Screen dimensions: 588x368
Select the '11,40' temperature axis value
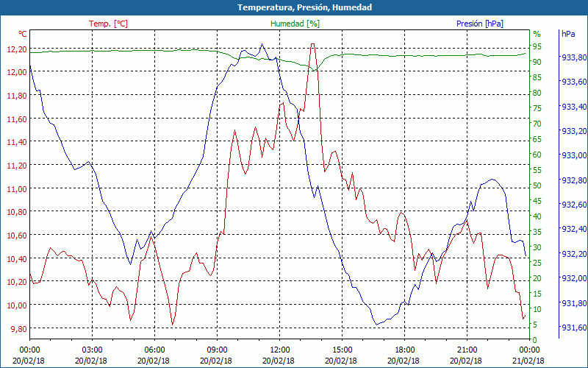(x=17, y=142)
